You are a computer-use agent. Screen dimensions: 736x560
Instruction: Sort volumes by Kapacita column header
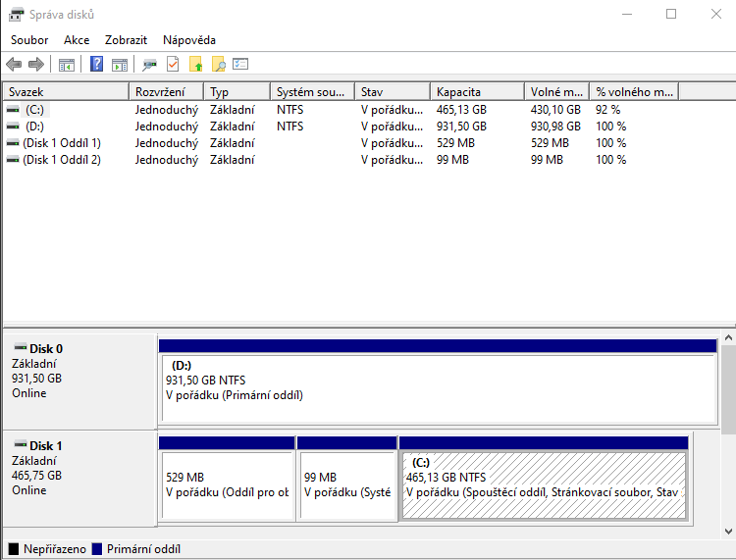point(477,91)
